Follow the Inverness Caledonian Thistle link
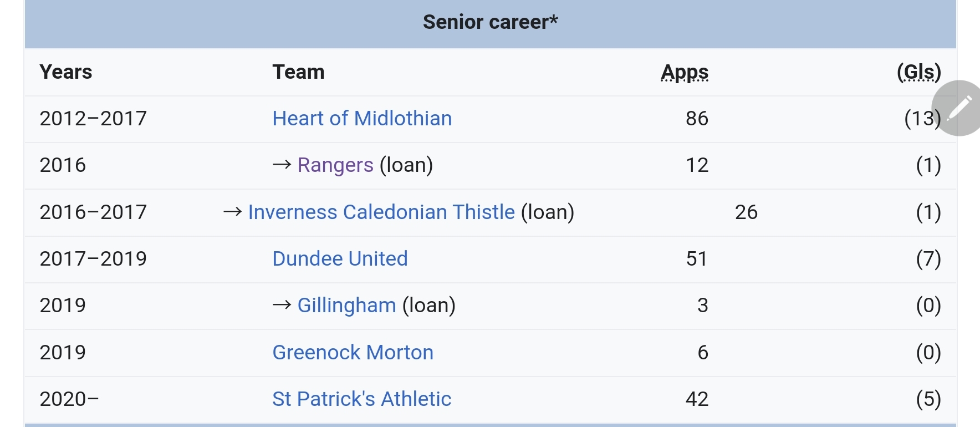980x427 pixels. (381, 212)
